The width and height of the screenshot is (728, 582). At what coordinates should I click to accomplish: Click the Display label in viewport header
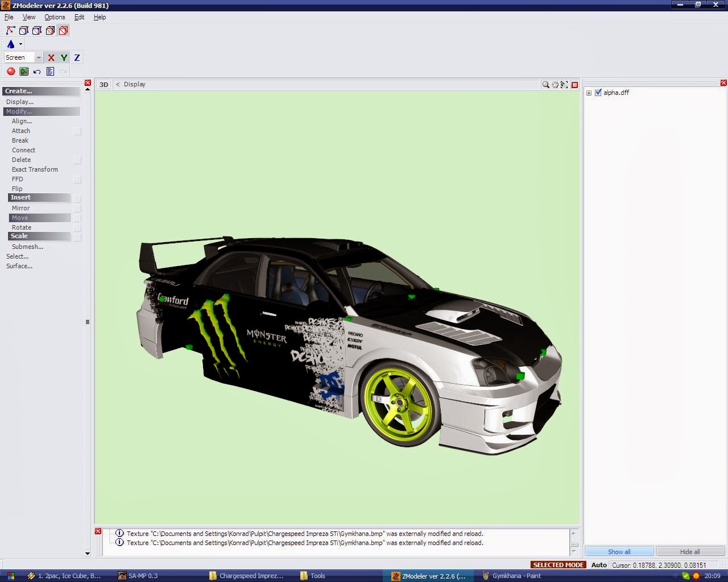tap(135, 84)
